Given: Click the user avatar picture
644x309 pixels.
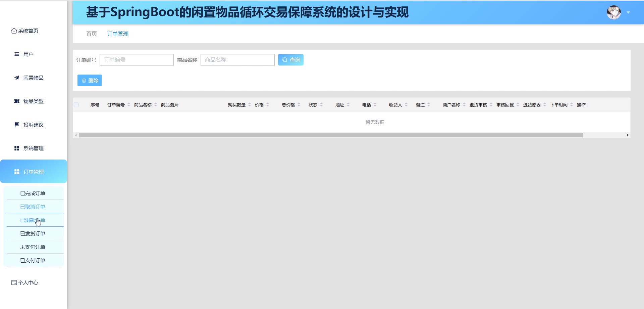Looking at the screenshot, I should point(613,12).
